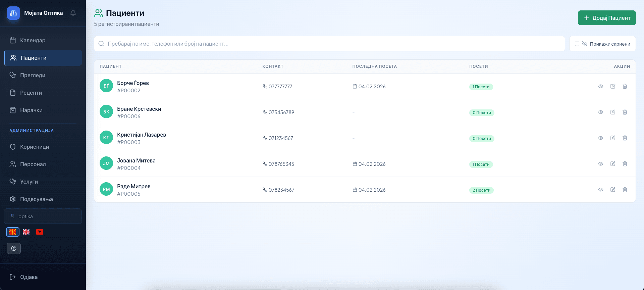Image resolution: width=644 pixels, height=290 pixels.
Task: Log out using Одјава
Action: (x=29, y=277)
